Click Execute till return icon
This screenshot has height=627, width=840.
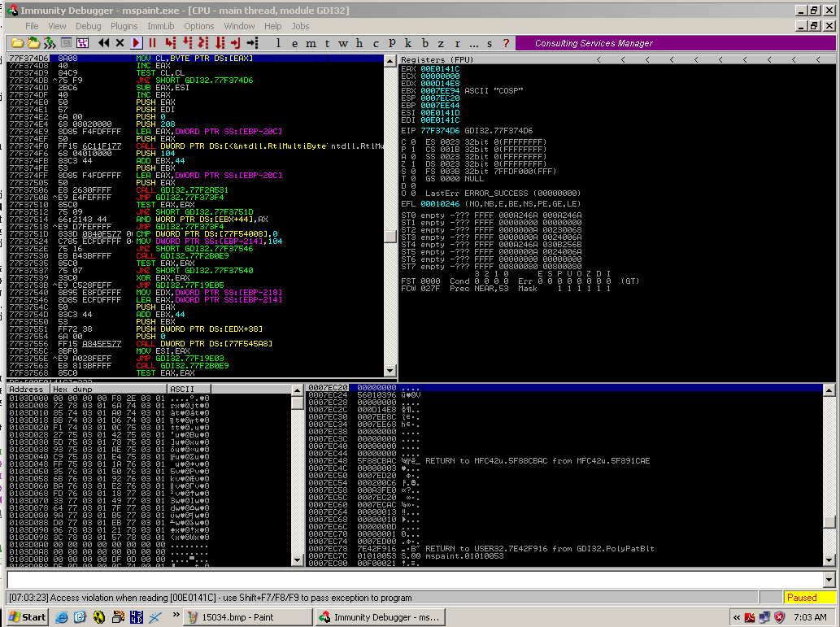(237, 43)
